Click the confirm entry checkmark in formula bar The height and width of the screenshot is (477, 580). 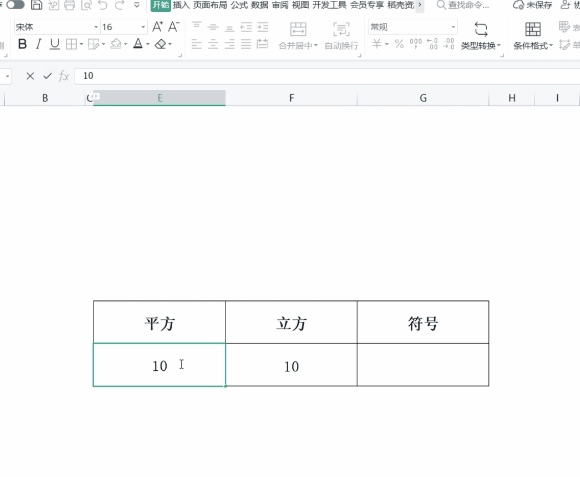pyautogui.click(x=47, y=76)
